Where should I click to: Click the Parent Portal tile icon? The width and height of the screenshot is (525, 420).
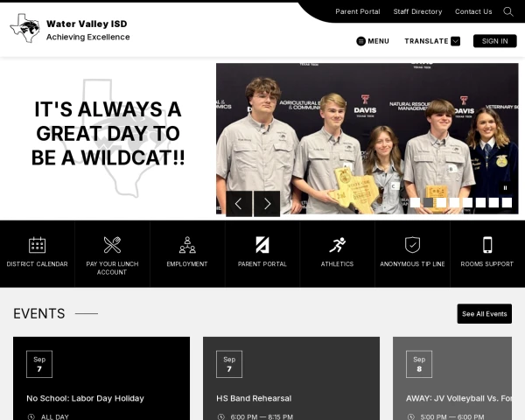pos(262,245)
